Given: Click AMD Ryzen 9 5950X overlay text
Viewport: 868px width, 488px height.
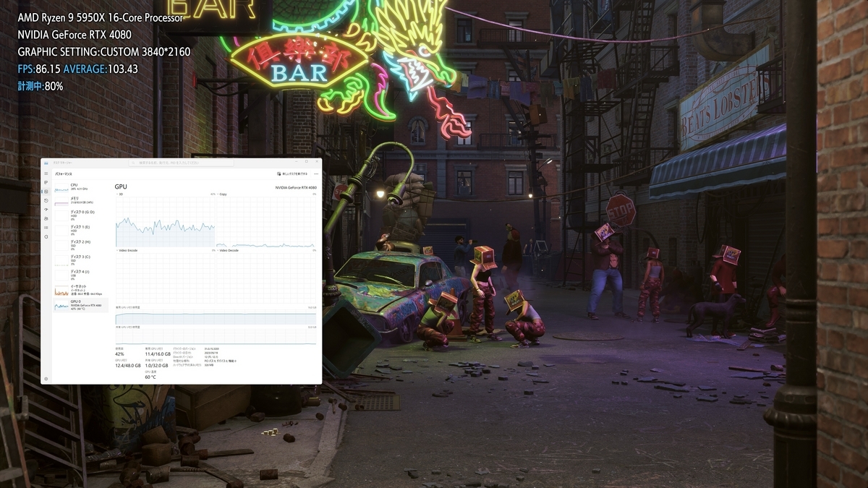Looking at the screenshot, I should pyautogui.click(x=101, y=17).
